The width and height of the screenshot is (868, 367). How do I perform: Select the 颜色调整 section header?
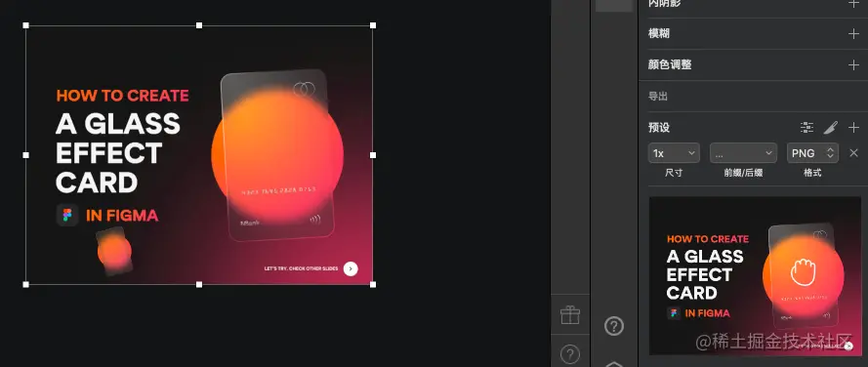[x=670, y=65]
